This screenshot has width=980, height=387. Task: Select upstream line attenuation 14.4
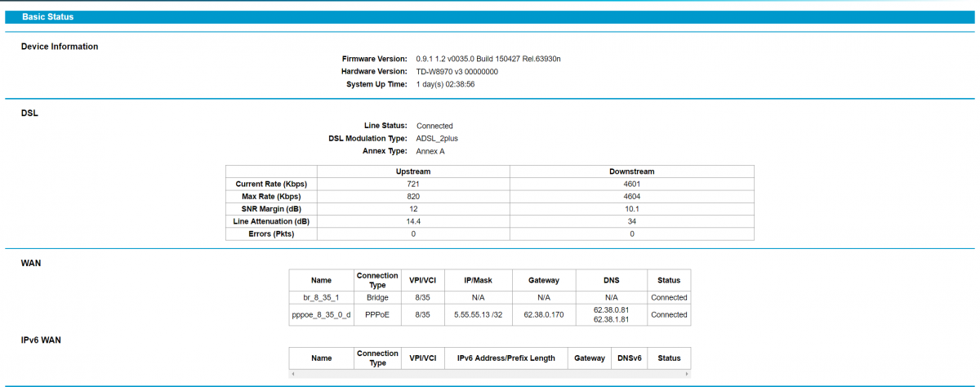[x=412, y=222]
